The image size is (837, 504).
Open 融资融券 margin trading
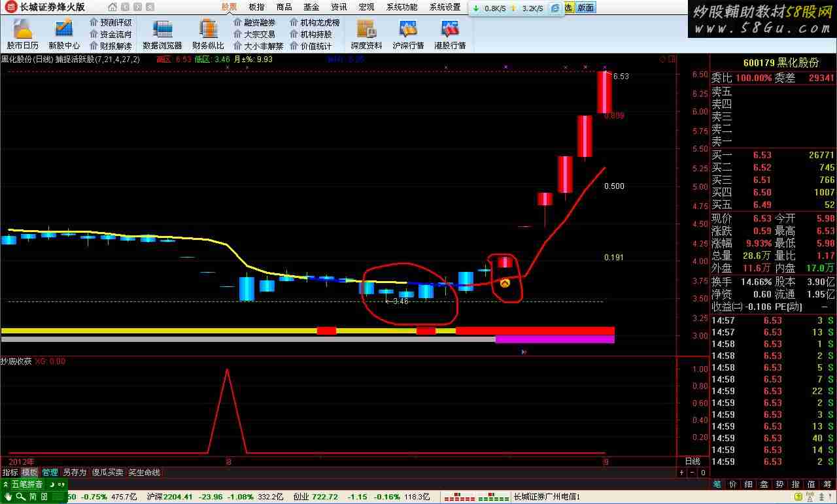(254, 22)
